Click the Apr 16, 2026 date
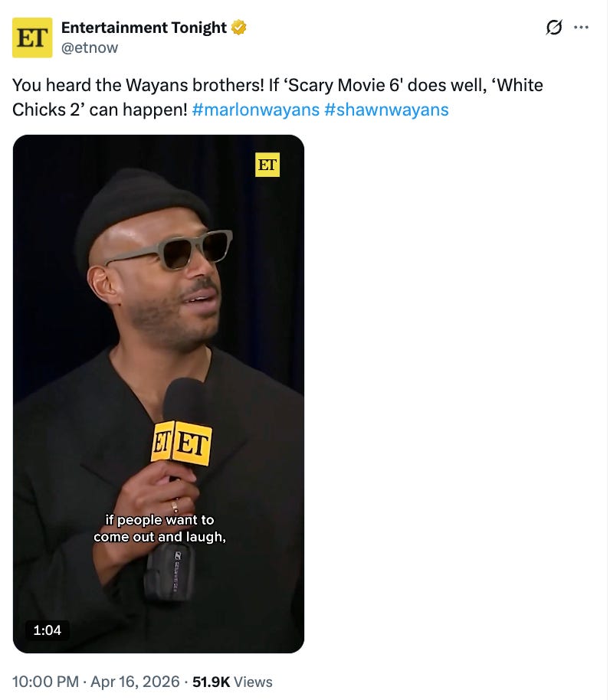 point(135,682)
